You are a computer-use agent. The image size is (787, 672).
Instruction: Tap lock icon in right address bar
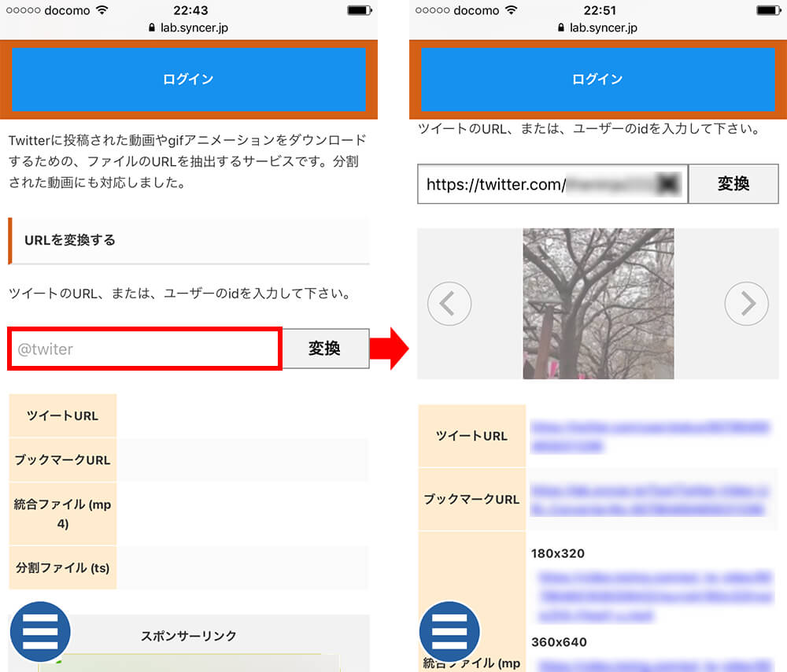tap(561, 28)
